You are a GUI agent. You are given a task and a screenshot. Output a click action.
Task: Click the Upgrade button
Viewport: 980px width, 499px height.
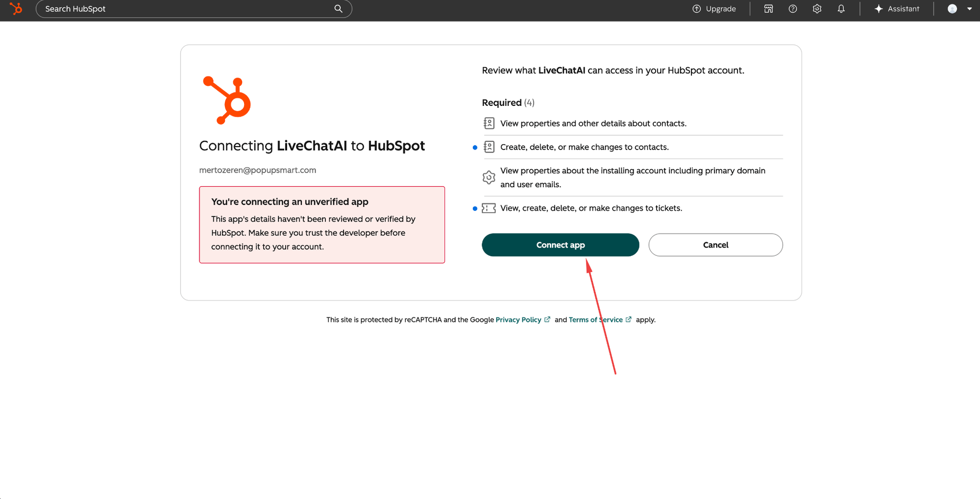[x=714, y=9]
